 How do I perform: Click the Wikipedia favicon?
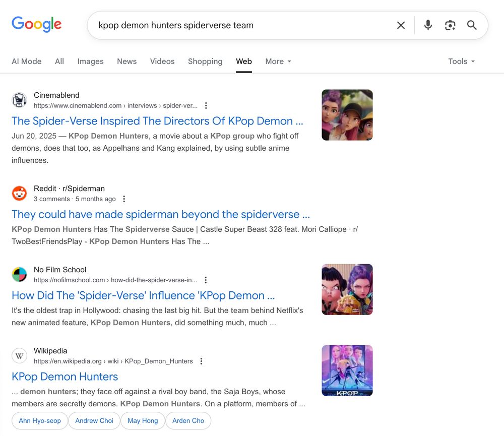(19, 355)
